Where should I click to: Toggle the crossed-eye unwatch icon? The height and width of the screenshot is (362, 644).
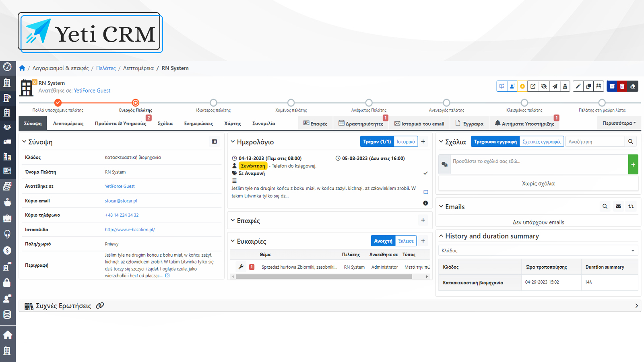tap(544, 86)
